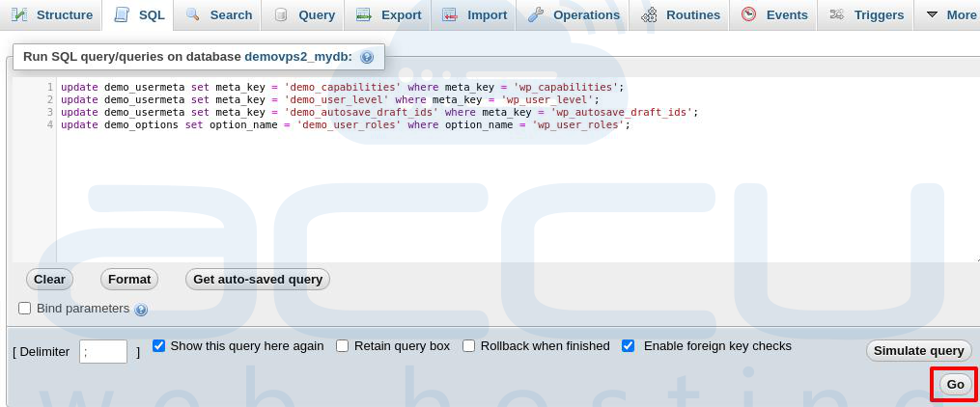This screenshot has height=407, width=980.
Task: Open the Structure tab
Action: pyautogui.click(x=51, y=15)
